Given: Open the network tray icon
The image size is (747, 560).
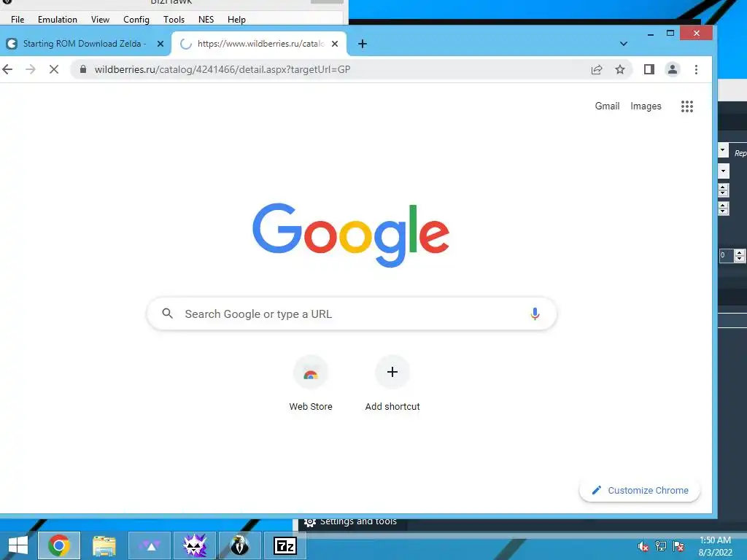Looking at the screenshot, I should (661, 546).
